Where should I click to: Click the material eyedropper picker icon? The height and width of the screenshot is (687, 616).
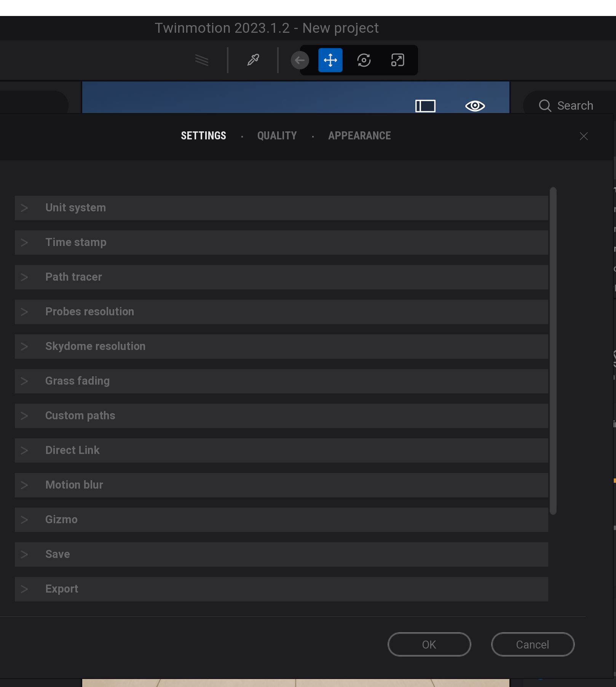pos(253,60)
